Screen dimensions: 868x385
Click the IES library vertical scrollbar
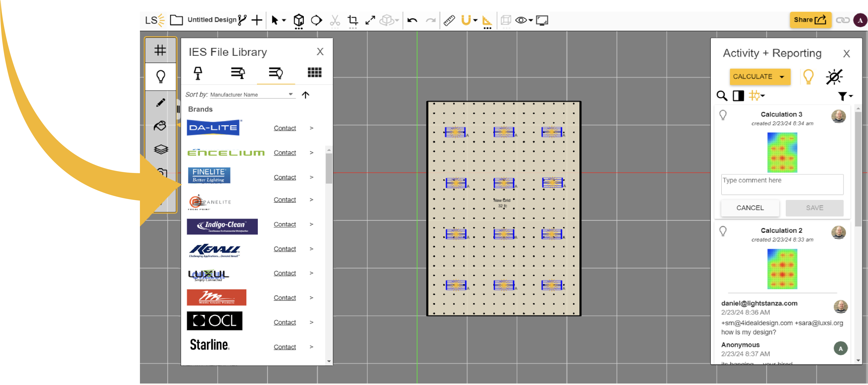[329, 168]
